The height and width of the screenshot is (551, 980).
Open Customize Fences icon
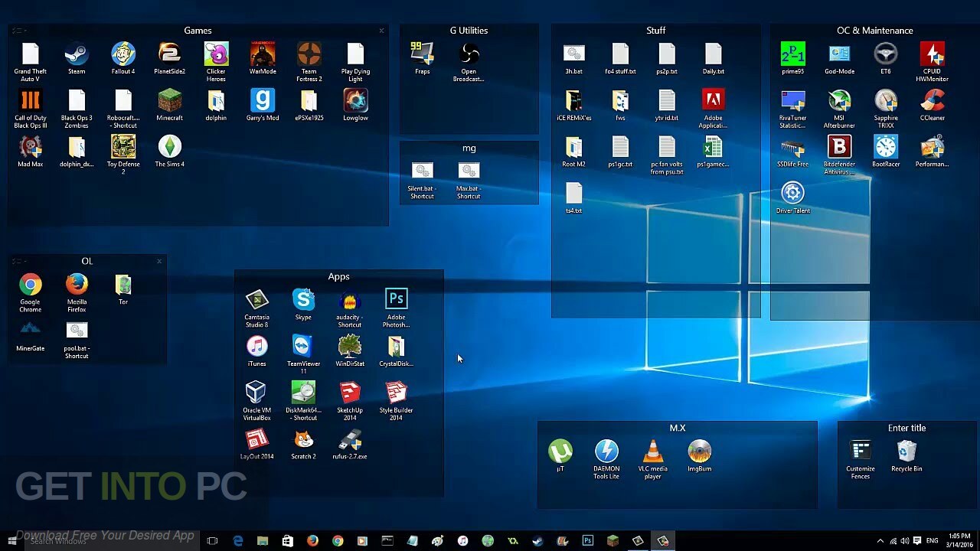[861, 460]
